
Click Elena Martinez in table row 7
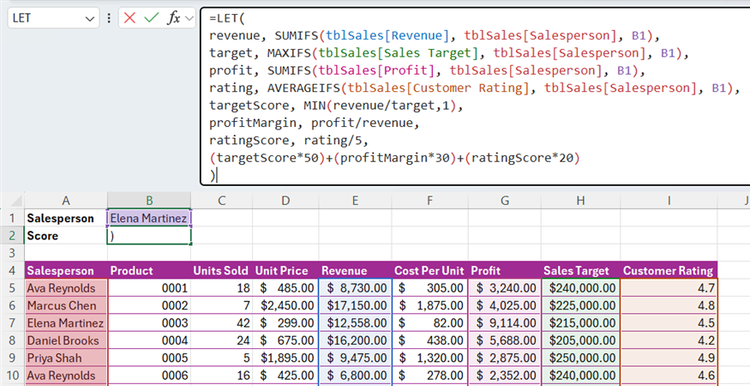pyautogui.click(x=66, y=323)
